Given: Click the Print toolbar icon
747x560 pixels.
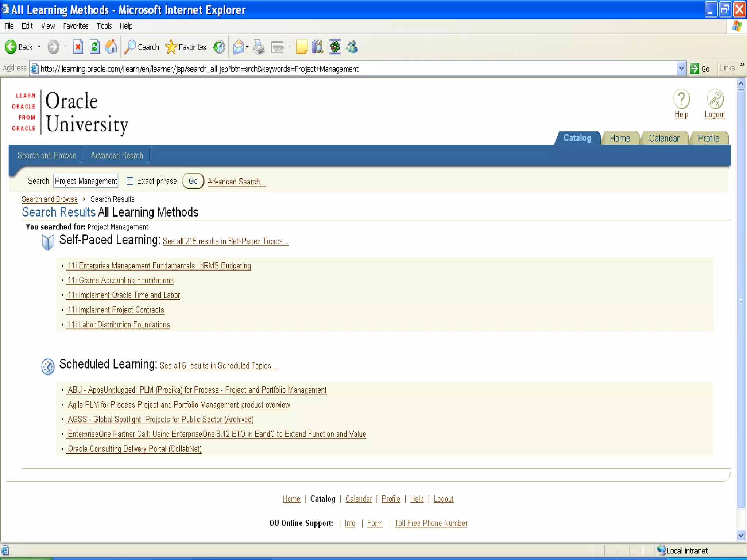Looking at the screenshot, I should [x=259, y=47].
